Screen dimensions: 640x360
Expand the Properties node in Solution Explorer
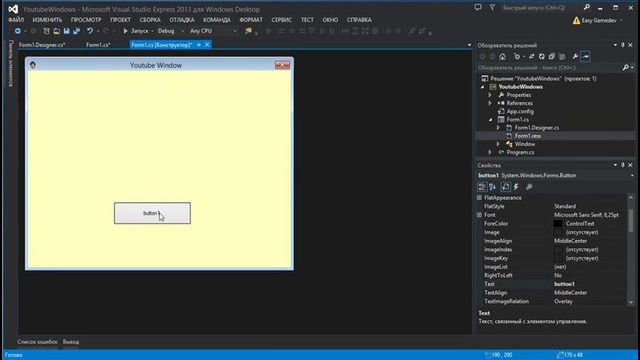coord(490,95)
